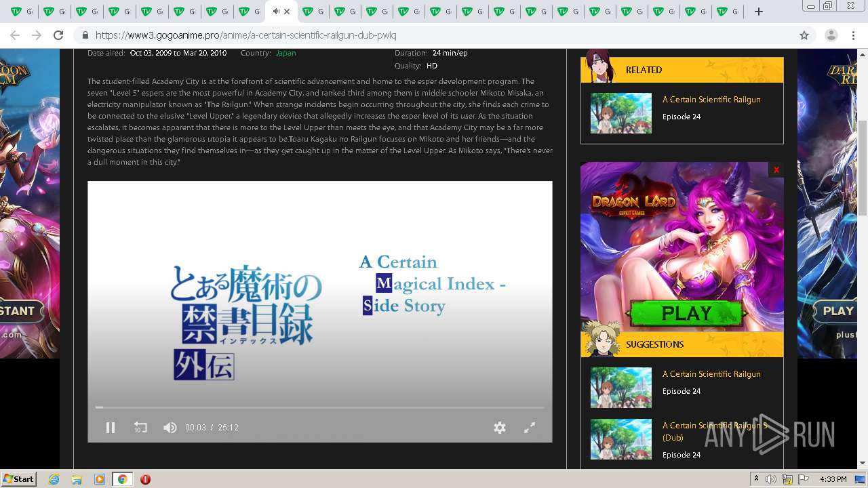The width and height of the screenshot is (868, 488).
Task: Click page scrollbar up arrow
Action: tap(863, 54)
